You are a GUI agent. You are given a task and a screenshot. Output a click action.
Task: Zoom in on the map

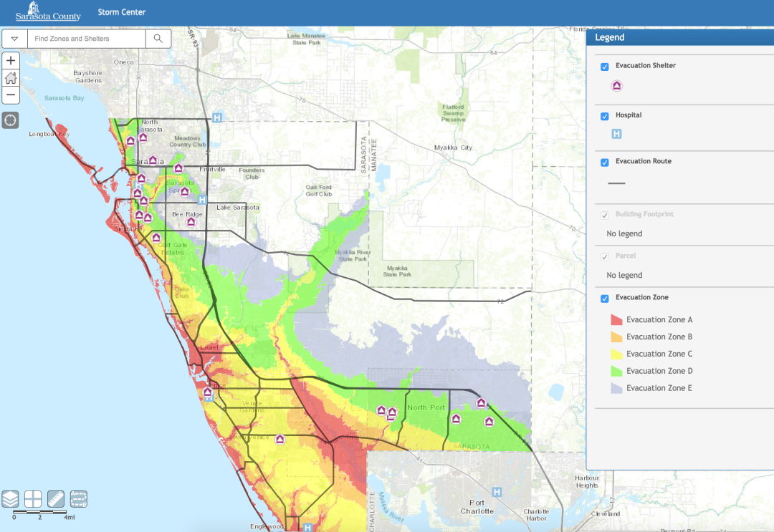coord(11,61)
